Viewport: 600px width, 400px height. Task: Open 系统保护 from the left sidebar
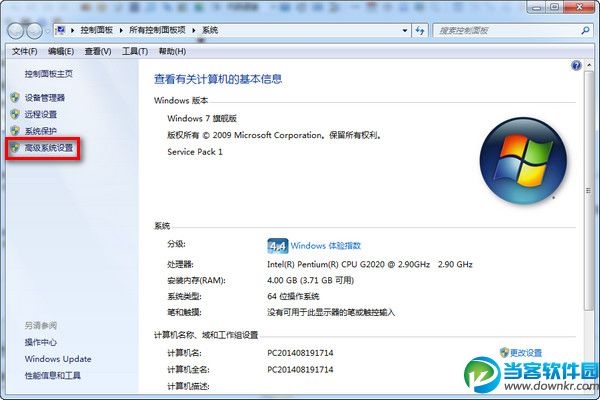point(41,131)
